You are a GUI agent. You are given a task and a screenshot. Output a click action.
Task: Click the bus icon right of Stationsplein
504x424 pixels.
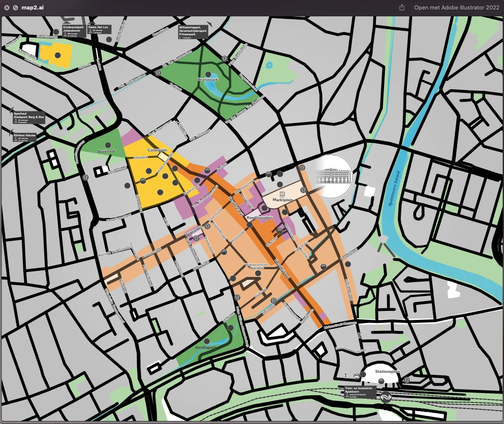point(406,380)
